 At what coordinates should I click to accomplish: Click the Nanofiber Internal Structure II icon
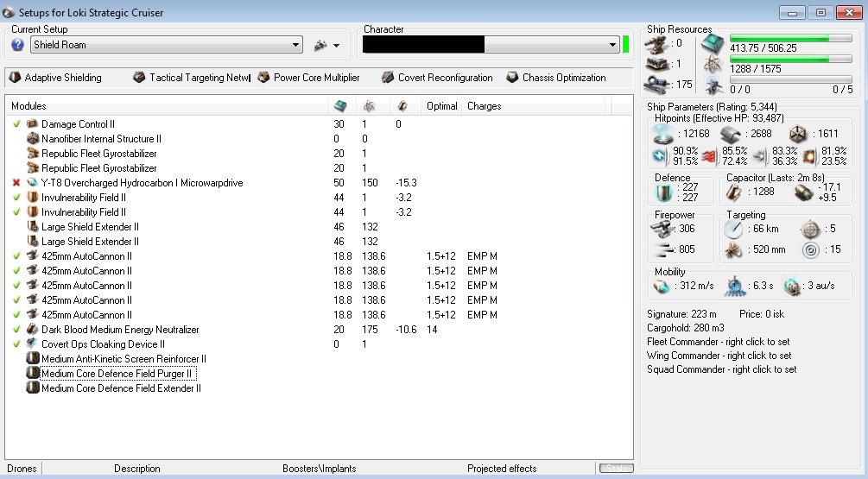click(x=33, y=139)
